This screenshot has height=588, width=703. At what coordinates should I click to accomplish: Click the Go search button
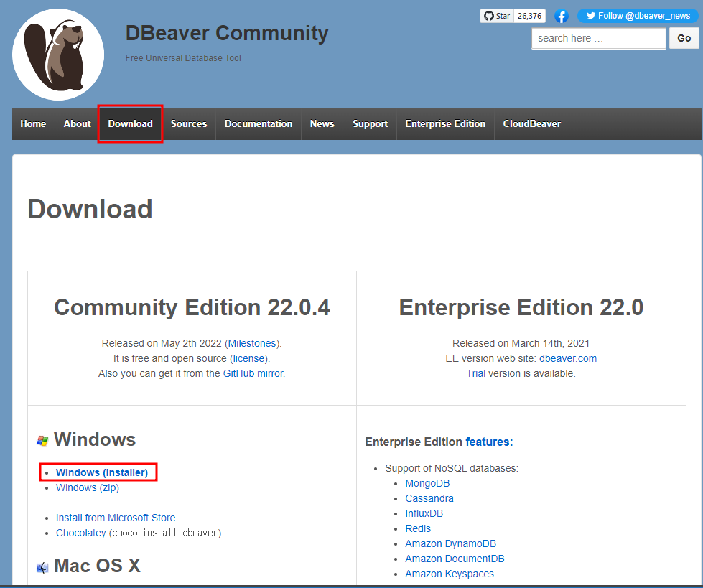pos(684,38)
